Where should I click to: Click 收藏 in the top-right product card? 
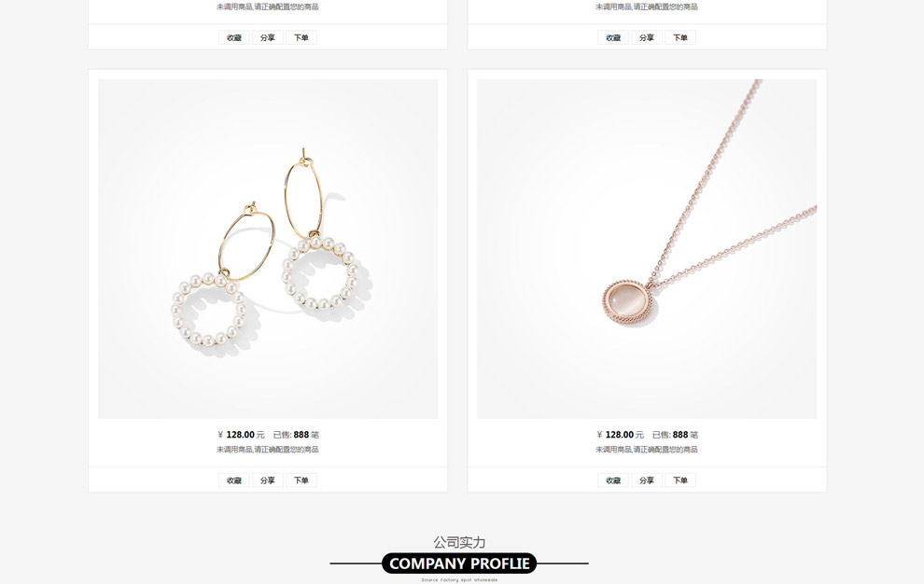pos(613,37)
